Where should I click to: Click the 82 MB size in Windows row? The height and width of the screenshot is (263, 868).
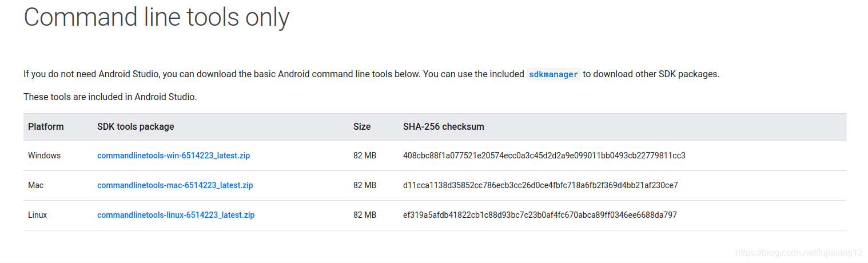pos(365,156)
